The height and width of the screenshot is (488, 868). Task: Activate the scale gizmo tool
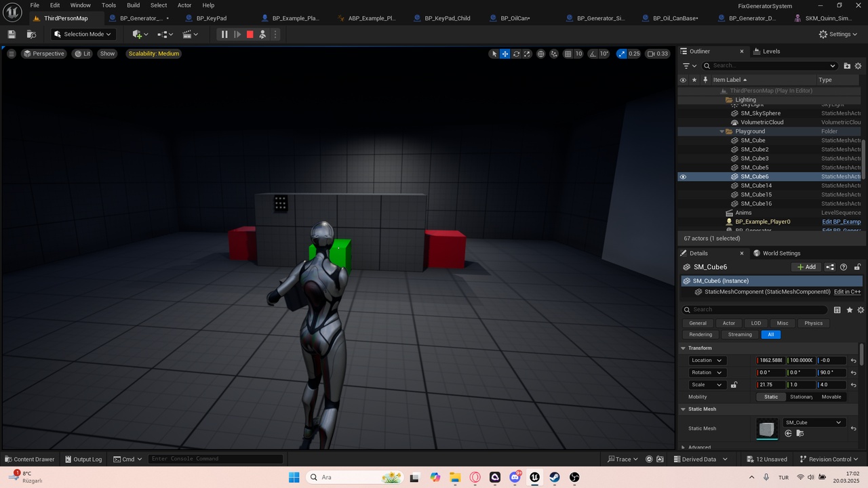point(527,54)
